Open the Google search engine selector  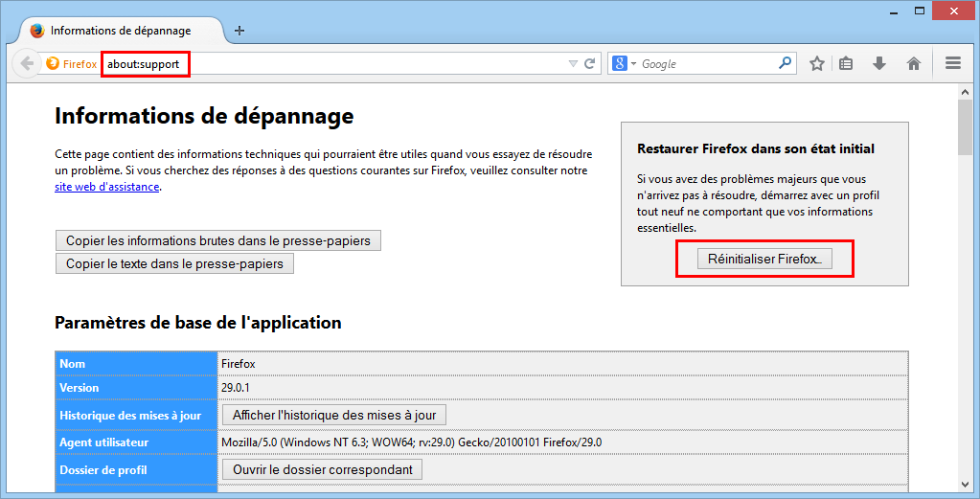pos(625,64)
